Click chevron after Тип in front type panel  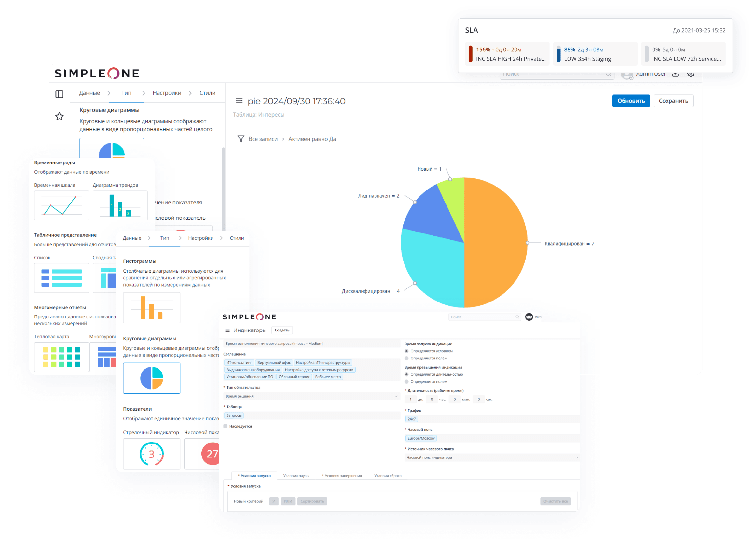point(180,238)
